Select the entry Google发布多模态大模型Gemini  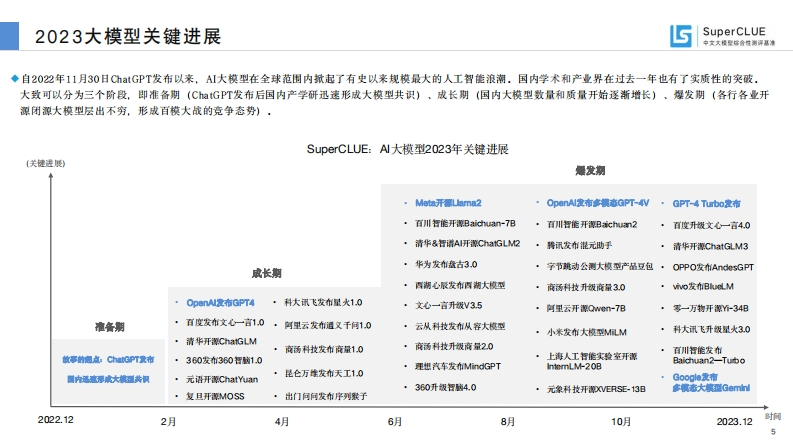(x=711, y=383)
